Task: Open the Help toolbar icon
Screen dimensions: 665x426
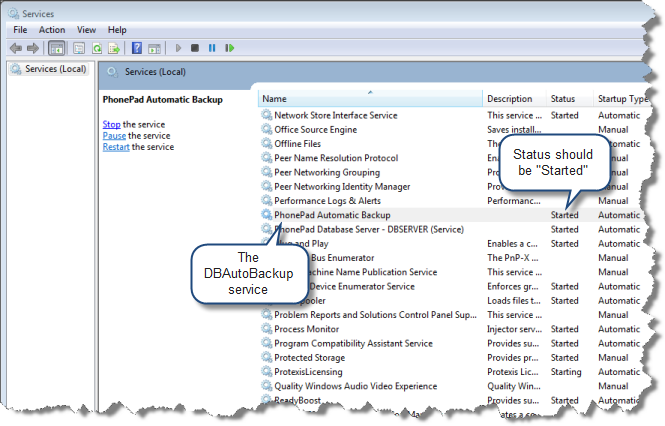Action: (137, 48)
